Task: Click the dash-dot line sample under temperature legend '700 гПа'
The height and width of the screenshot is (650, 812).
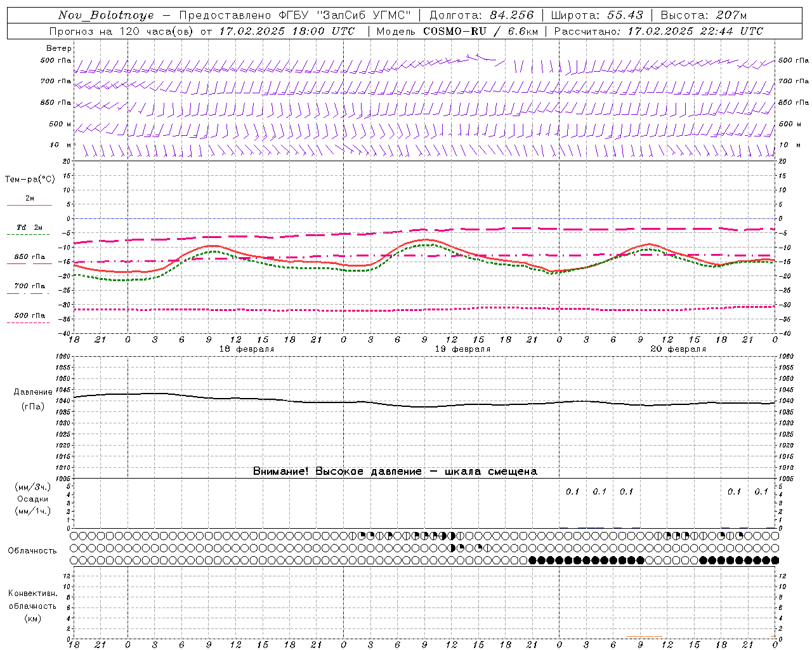Action: coord(28,293)
